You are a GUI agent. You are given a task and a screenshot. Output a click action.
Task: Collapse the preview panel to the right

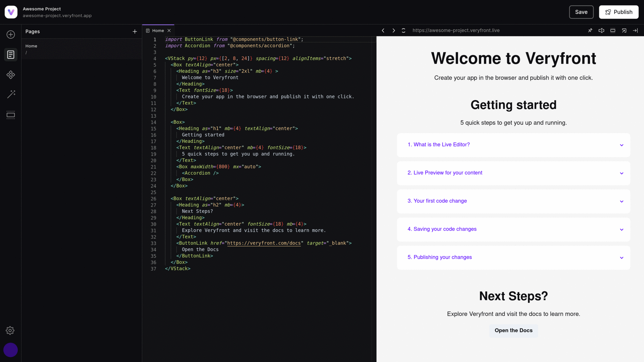pyautogui.click(x=635, y=31)
